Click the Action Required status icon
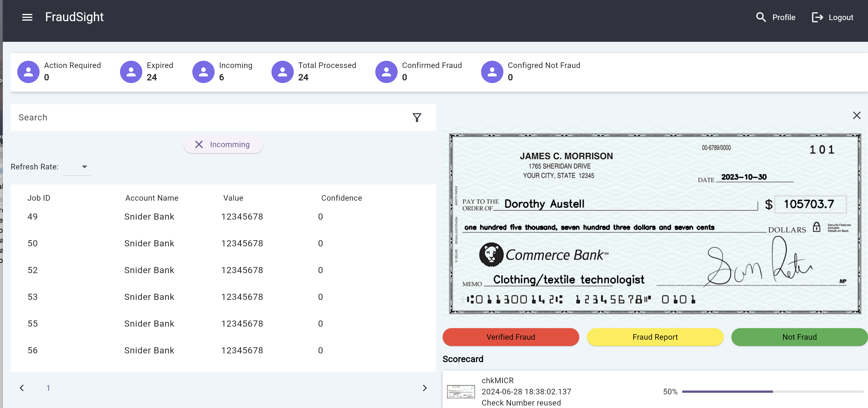Viewport: 868px width, 408px height. (x=28, y=71)
